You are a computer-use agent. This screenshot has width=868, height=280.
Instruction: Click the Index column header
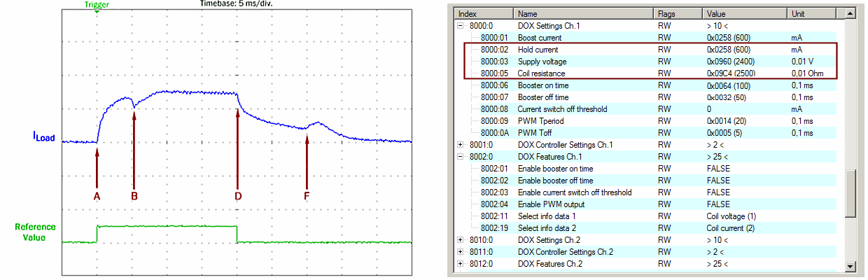click(x=484, y=13)
